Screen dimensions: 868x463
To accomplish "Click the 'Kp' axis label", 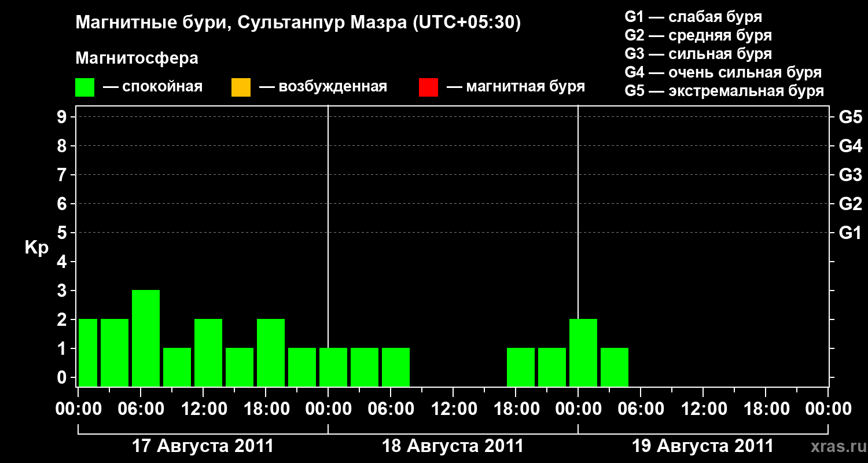I will coord(36,248).
